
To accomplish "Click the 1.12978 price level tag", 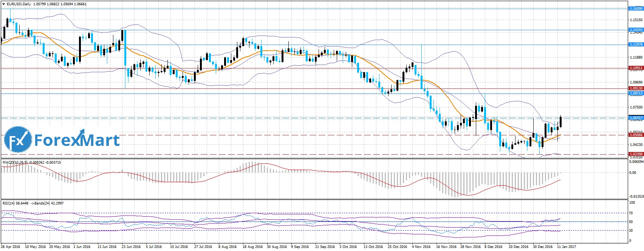I will 636,45.
